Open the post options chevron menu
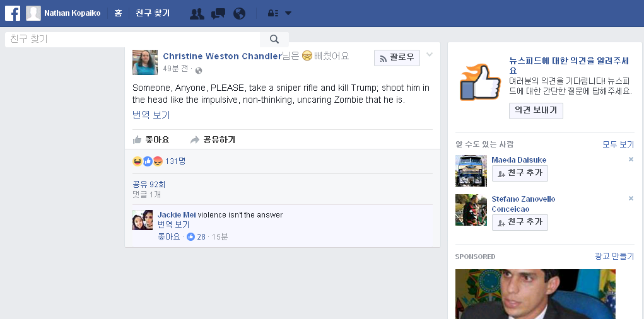The width and height of the screenshot is (644, 319). click(x=429, y=55)
